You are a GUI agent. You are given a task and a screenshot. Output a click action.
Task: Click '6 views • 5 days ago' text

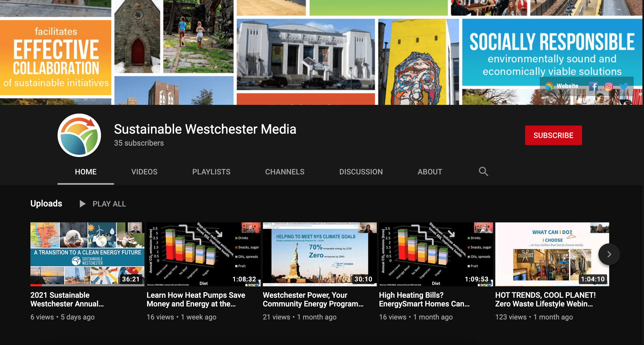62,317
